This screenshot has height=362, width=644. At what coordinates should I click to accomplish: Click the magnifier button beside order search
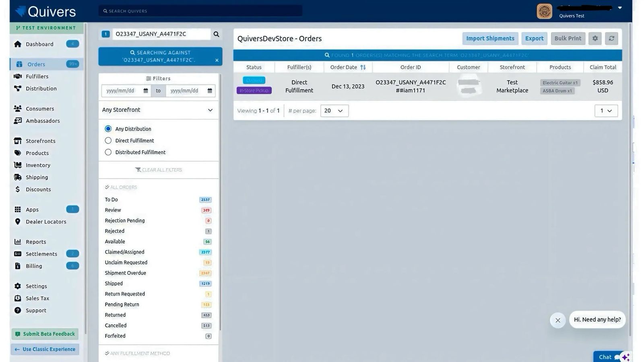pos(217,34)
